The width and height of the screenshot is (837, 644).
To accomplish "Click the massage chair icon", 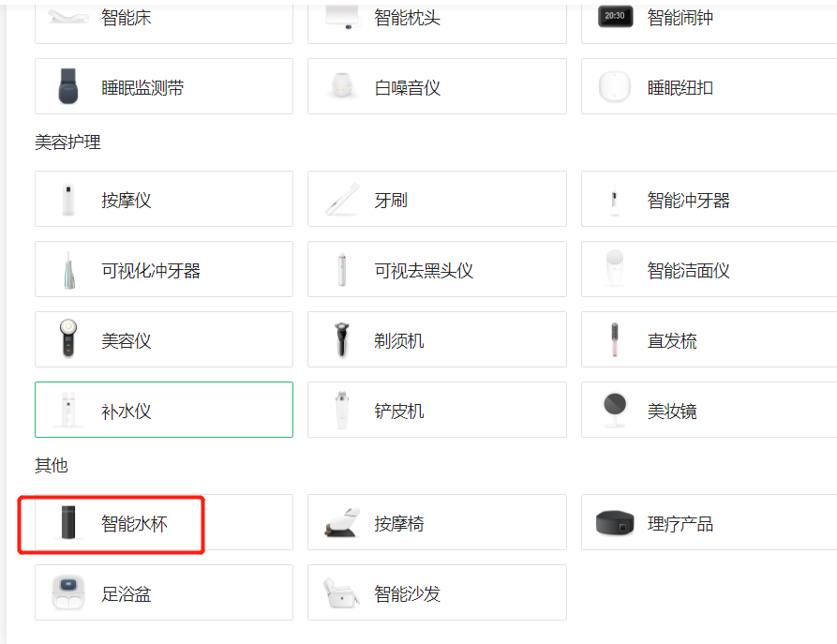I will [341, 523].
